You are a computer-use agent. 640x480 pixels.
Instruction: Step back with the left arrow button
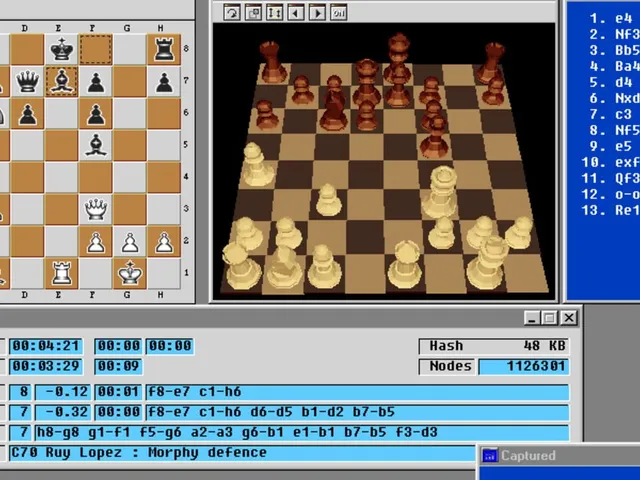(x=296, y=12)
